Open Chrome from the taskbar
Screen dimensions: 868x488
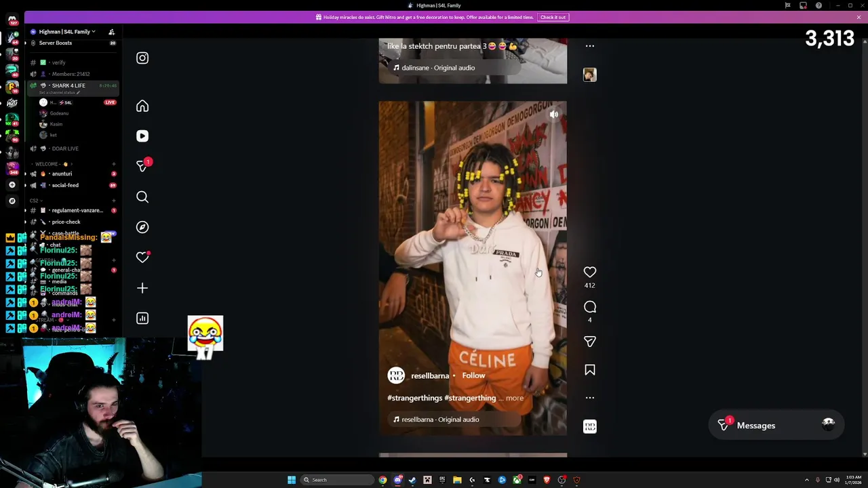point(383,480)
